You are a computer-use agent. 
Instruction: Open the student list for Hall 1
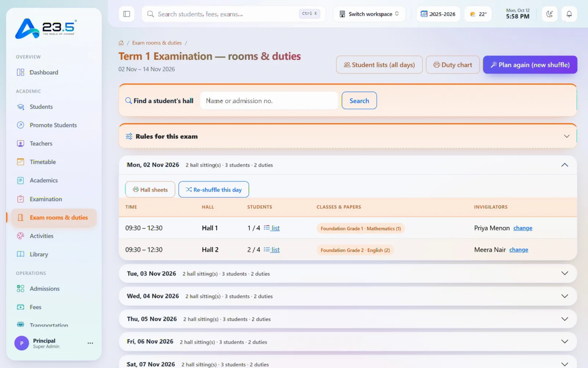tap(272, 228)
